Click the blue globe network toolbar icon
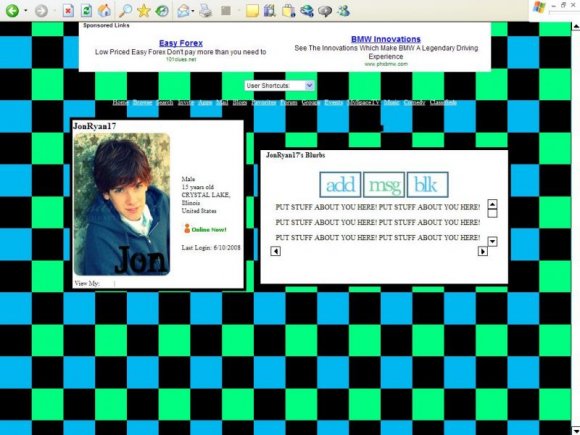Screen dimensions: 580x435 pos(307,11)
